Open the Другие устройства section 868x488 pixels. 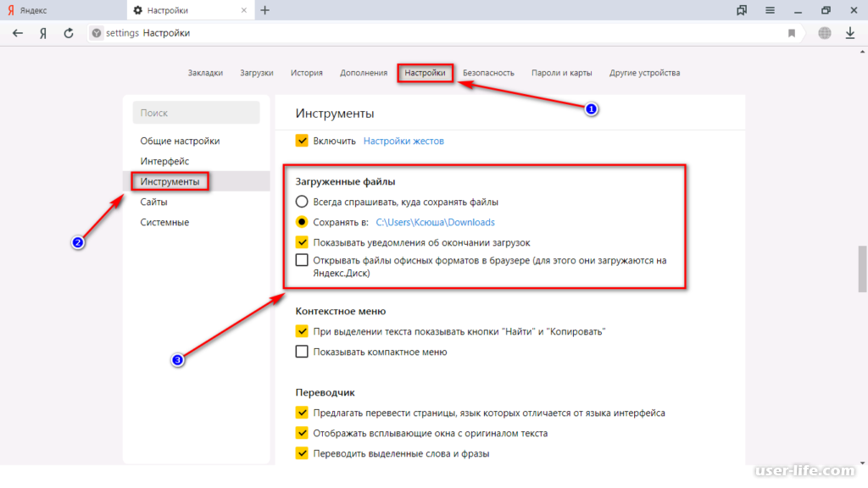tap(645, 73)
